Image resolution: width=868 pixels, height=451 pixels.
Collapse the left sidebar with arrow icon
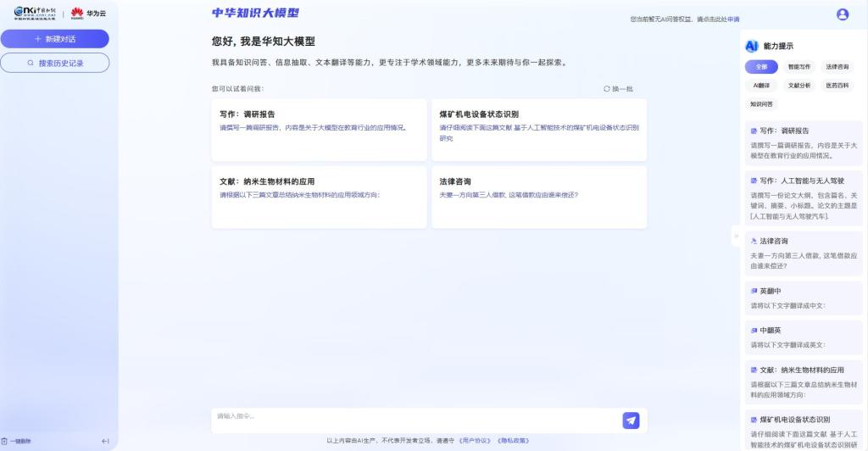click(x=105, y=441)
